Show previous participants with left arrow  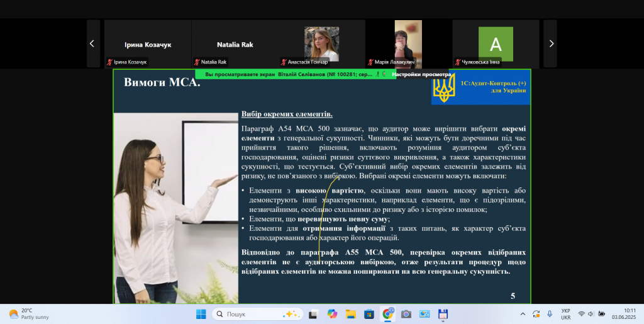coord(93,43)
